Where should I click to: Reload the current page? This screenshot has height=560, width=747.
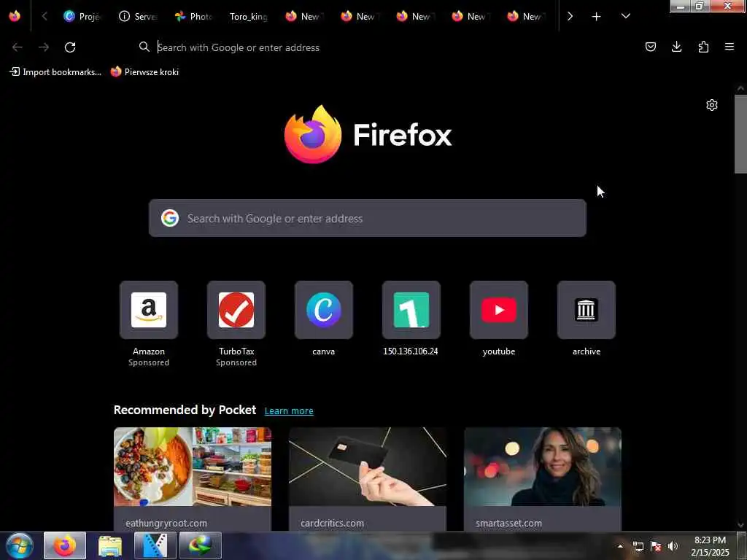click(x=70, y=47)
